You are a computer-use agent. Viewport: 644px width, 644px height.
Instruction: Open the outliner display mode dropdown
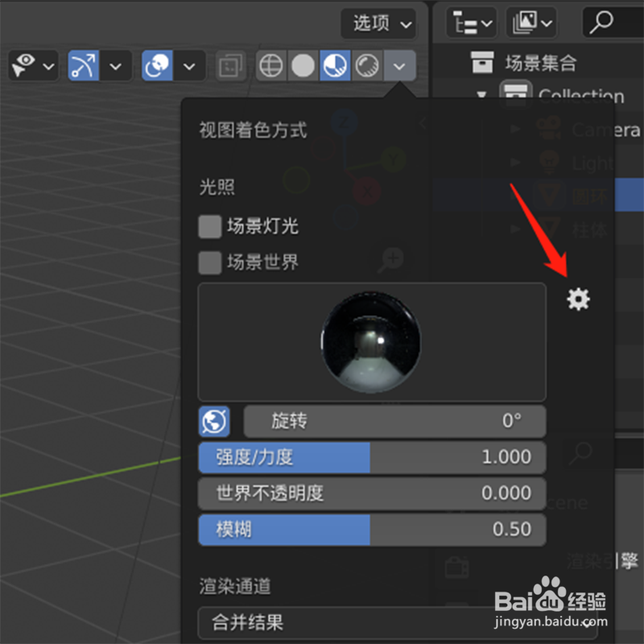tap(472, 23)
